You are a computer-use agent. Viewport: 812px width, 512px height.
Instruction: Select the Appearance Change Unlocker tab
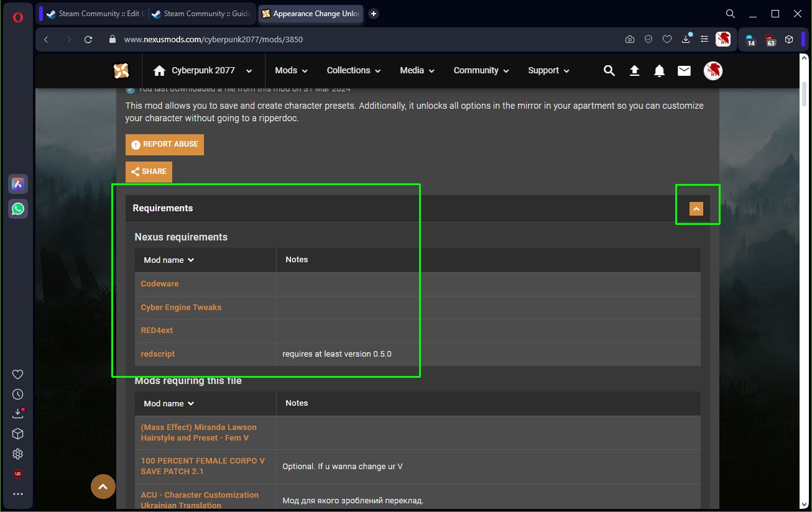(311, 14)
